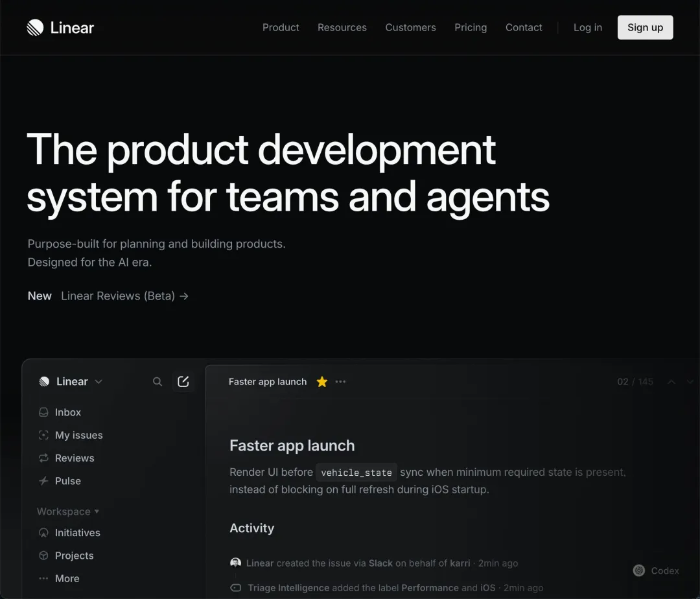Click the Sign up button
The image size is (700, 599).
coord(645,27)
